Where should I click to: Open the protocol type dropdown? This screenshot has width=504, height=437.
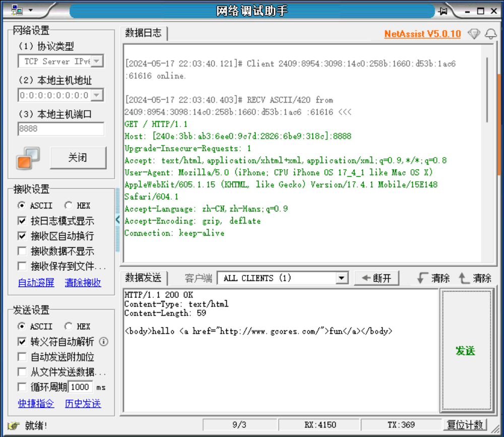(97, 61)
